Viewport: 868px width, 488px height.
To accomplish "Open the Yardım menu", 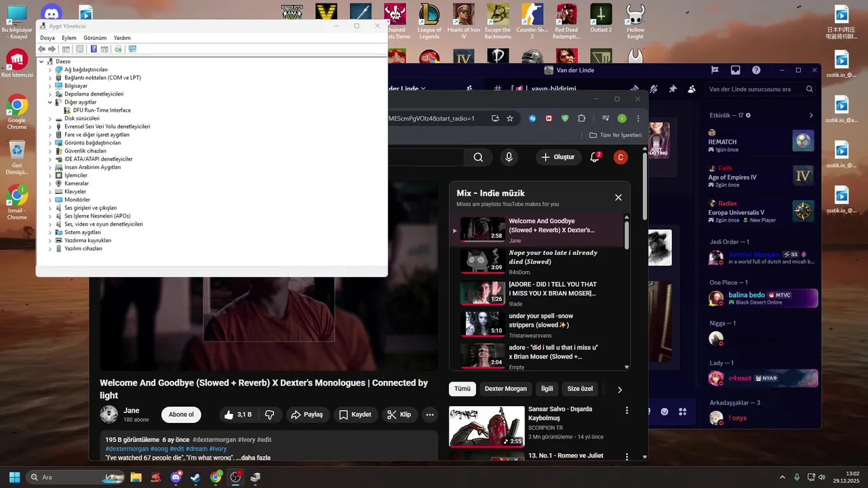I will click(x=122, y=38).
